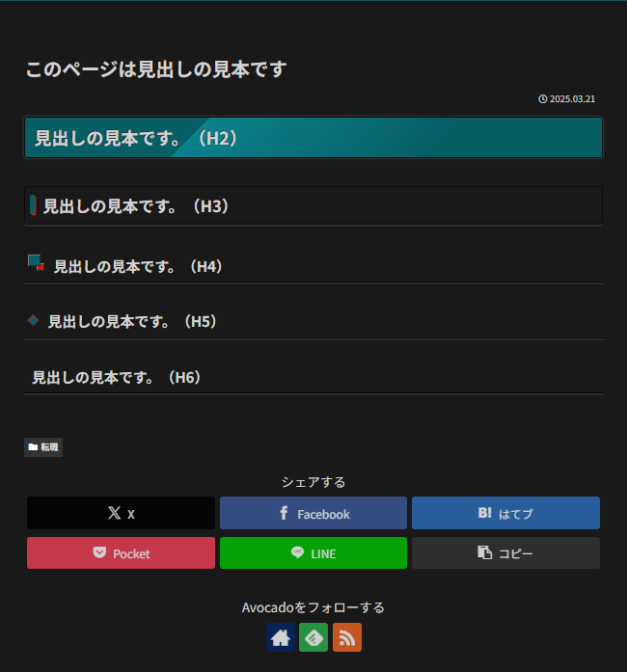
Task: Click the teal square icon beside H4 heading
Action: point(36,262)
